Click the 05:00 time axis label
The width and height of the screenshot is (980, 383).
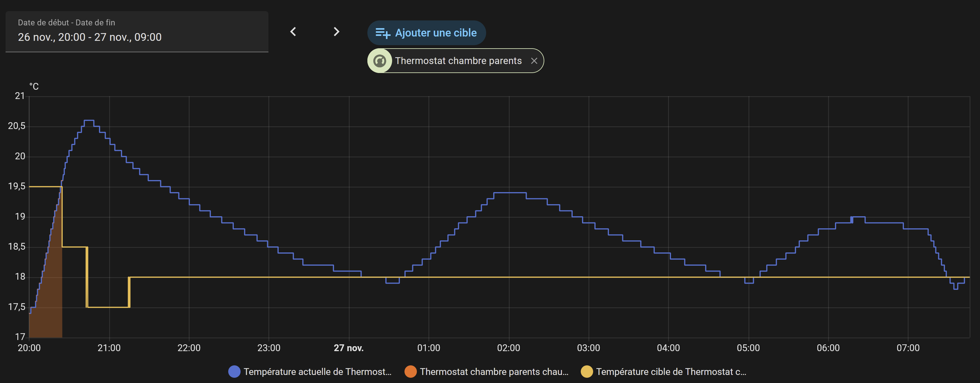(x=748, y=348)
